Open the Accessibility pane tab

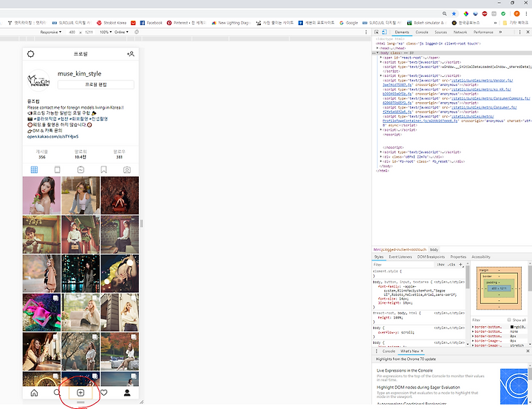[x=481, y=257]
